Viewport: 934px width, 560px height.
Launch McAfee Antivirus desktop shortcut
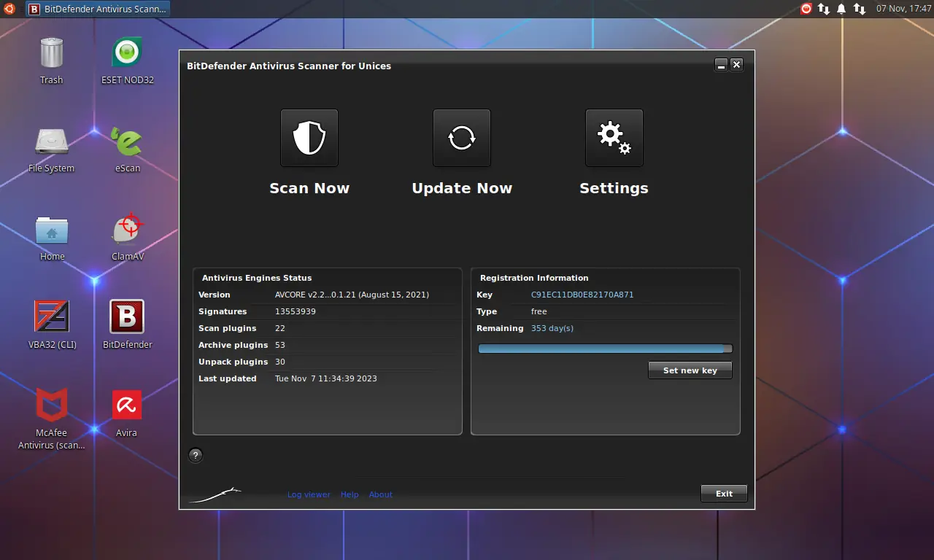coord(51,405)
